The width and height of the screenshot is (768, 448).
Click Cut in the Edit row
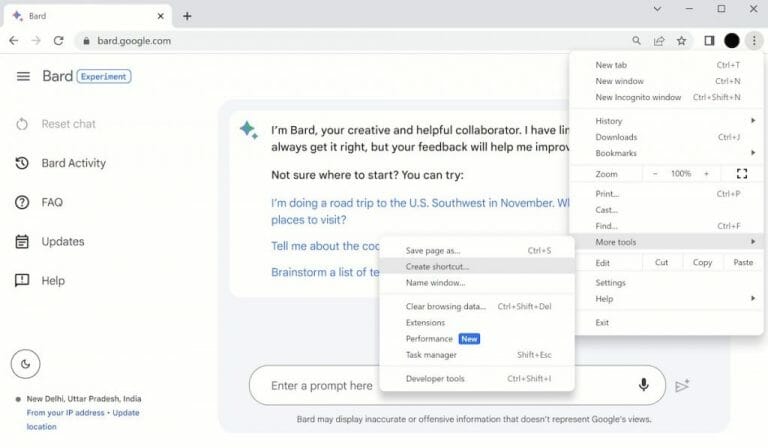[x=661, y=262]
